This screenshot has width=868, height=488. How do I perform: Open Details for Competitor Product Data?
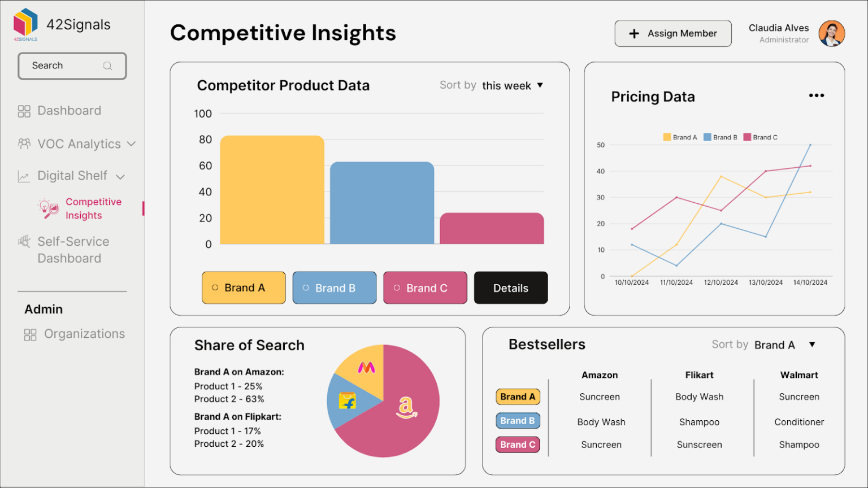510,288
